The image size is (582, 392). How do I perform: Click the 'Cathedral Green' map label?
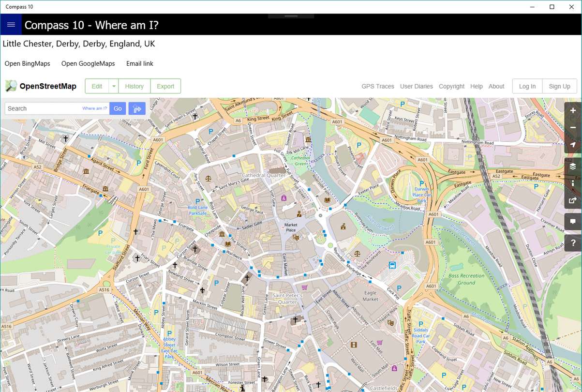(300, 161)
